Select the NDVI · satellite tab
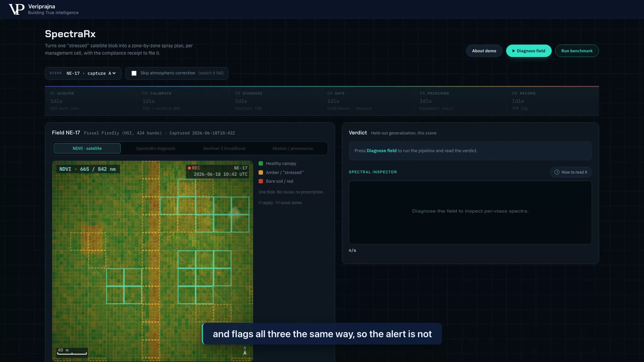This screenshot has width=644, height=362. [87, 148]
